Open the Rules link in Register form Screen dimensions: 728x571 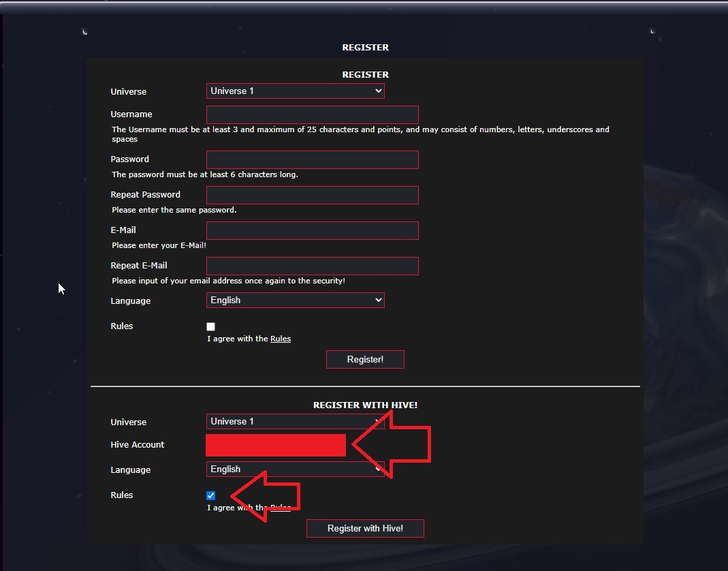pos(281,339)
